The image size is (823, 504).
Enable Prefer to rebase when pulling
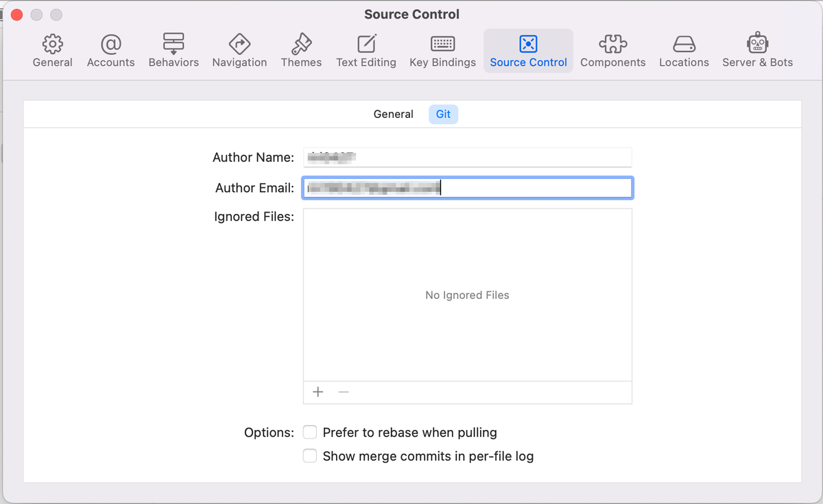click(310, 432)
